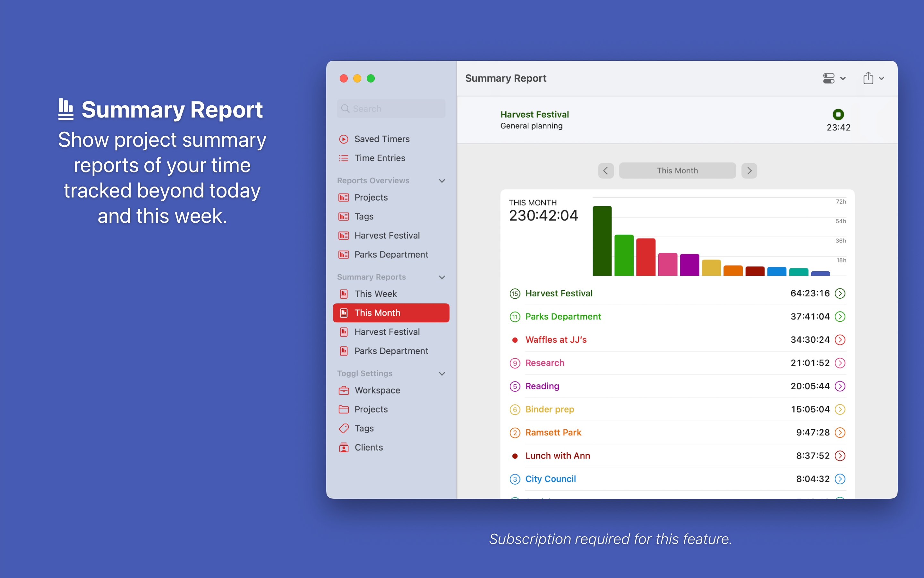
Task: Click Research entry count badge 9
Action: coord(515,363)
